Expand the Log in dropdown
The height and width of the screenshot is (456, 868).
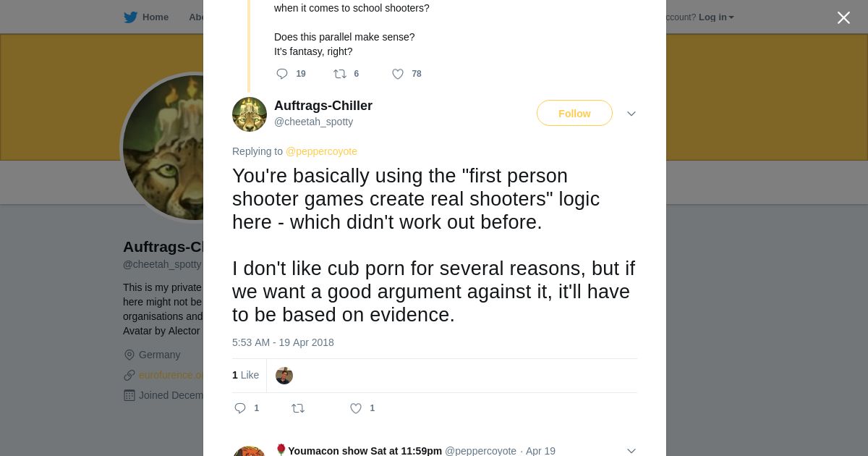716,17
